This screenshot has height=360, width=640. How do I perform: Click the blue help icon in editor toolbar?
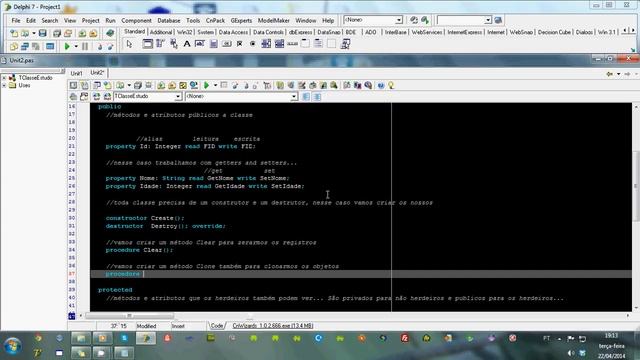coord(381,85)
